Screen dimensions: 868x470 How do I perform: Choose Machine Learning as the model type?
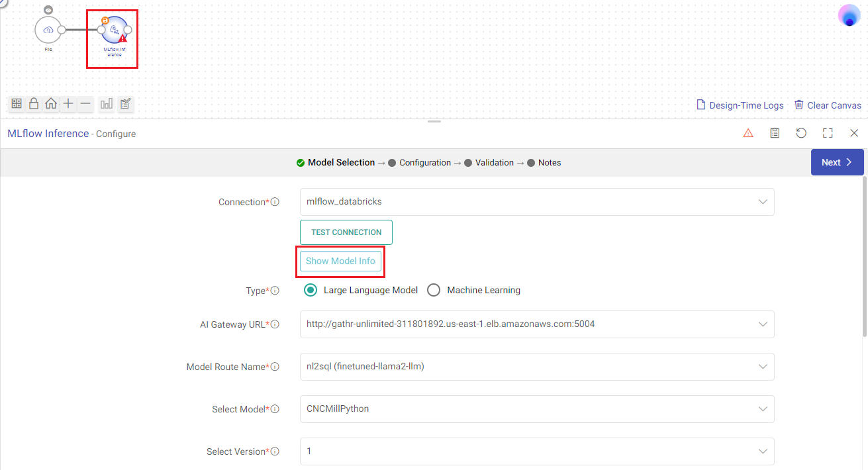point(434,290)
